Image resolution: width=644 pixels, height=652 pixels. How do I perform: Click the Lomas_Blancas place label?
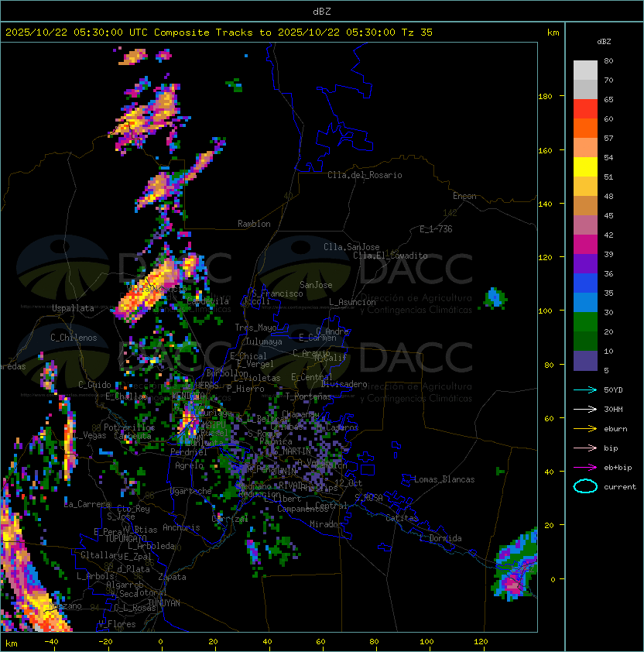(444, 479)
